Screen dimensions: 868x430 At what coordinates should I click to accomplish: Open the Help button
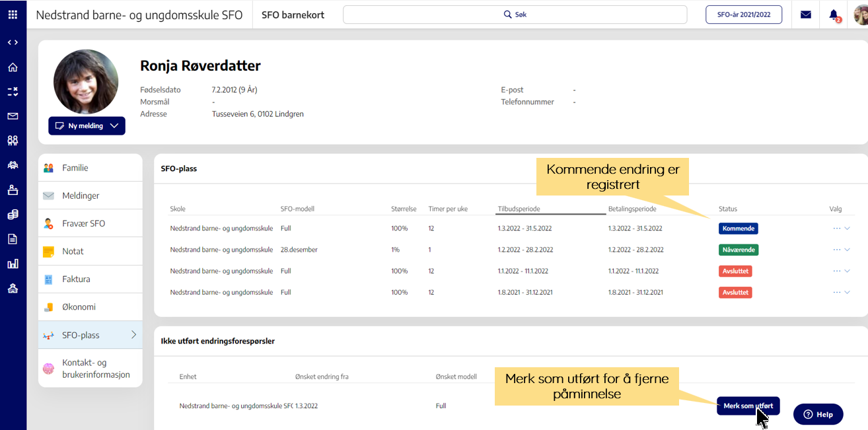point(818,414)
